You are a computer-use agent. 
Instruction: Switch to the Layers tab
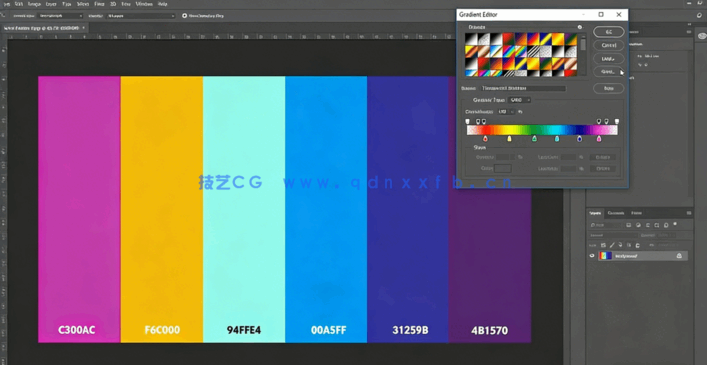click(595, 213)
